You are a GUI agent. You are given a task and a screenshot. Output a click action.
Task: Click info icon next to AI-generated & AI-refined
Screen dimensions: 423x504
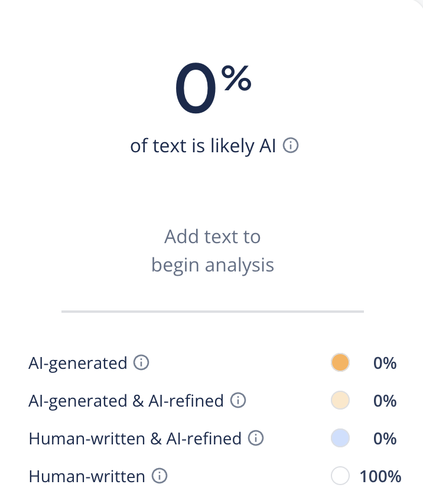click(237, 401)
